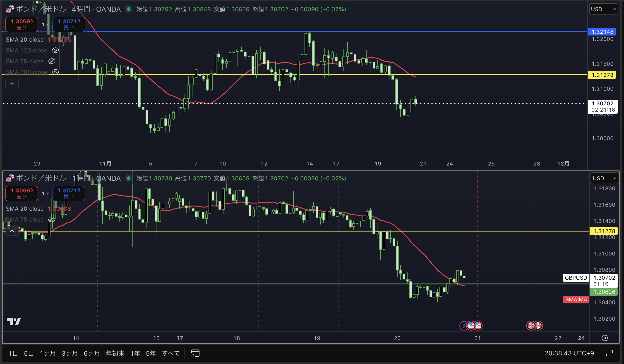The height and width of the screenshot is (364, 624).
Task: Open chart settings gear icon
Action: [x=605, y=338]
